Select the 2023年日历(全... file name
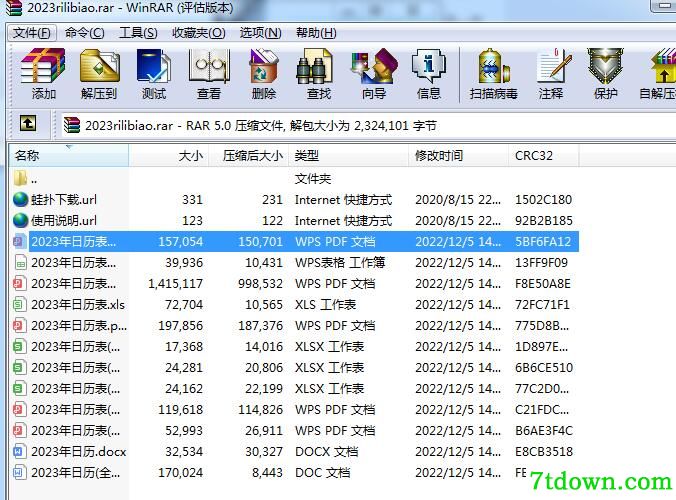The height and width of the screenshot is (500, 676). pos(75,472)
